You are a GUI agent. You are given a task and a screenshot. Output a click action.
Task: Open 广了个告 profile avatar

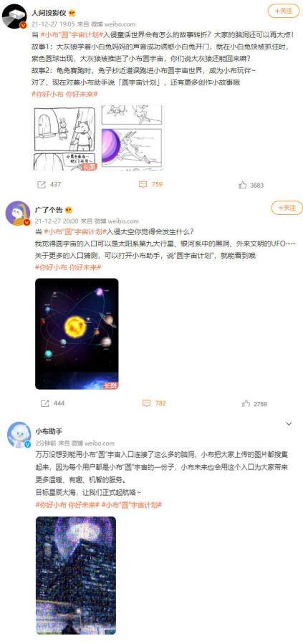pos(18,213)
